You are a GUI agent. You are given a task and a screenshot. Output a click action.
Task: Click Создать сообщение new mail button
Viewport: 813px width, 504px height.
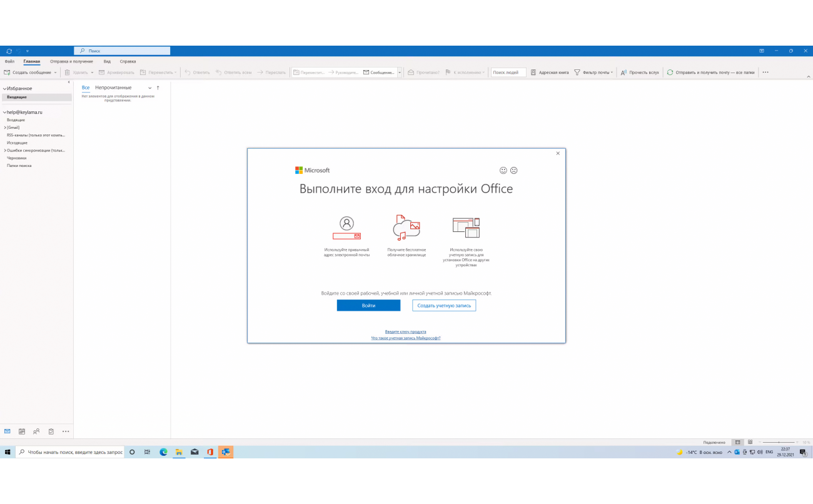(28, 73)
